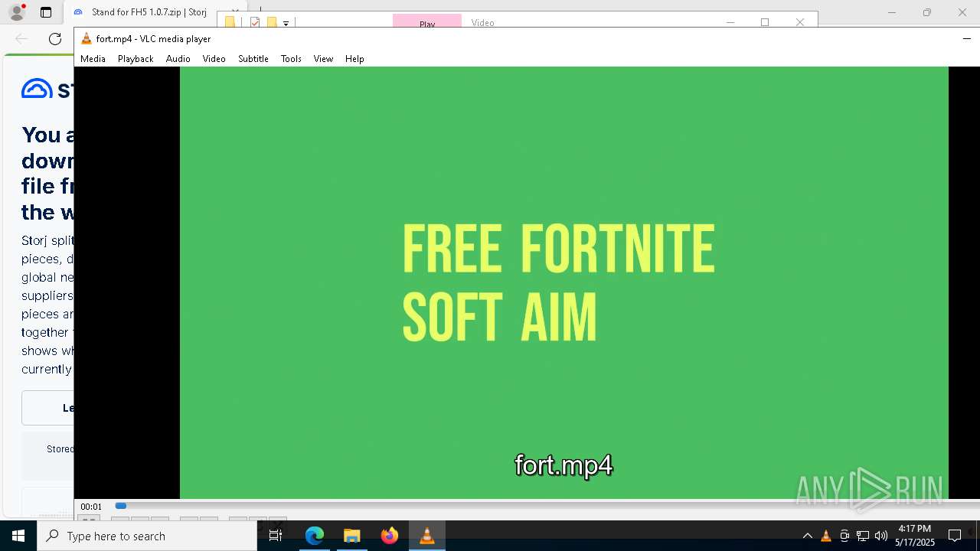The image size is (980, 551).
Task: Click the VLC cone icon in title bar
Action: tap(87, 39)
